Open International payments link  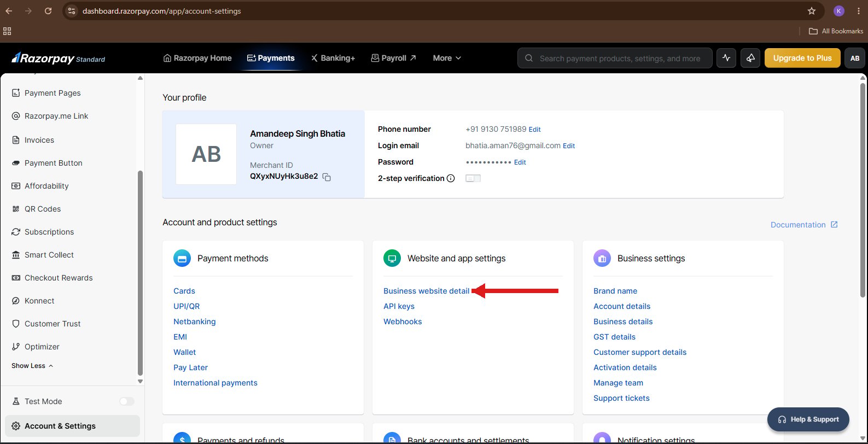pyautogui.click(x=215, y=383)
